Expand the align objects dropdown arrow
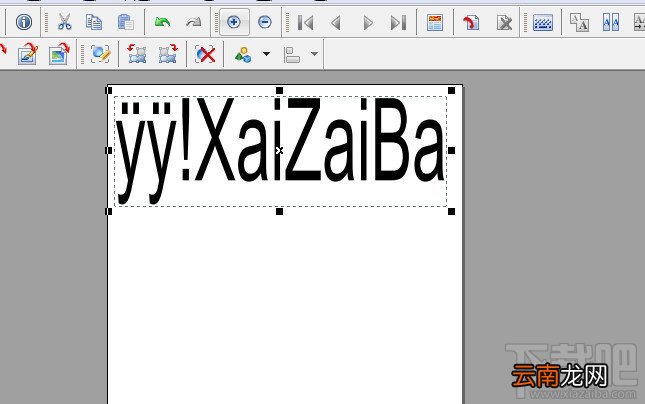 click(x=314, y=54)
